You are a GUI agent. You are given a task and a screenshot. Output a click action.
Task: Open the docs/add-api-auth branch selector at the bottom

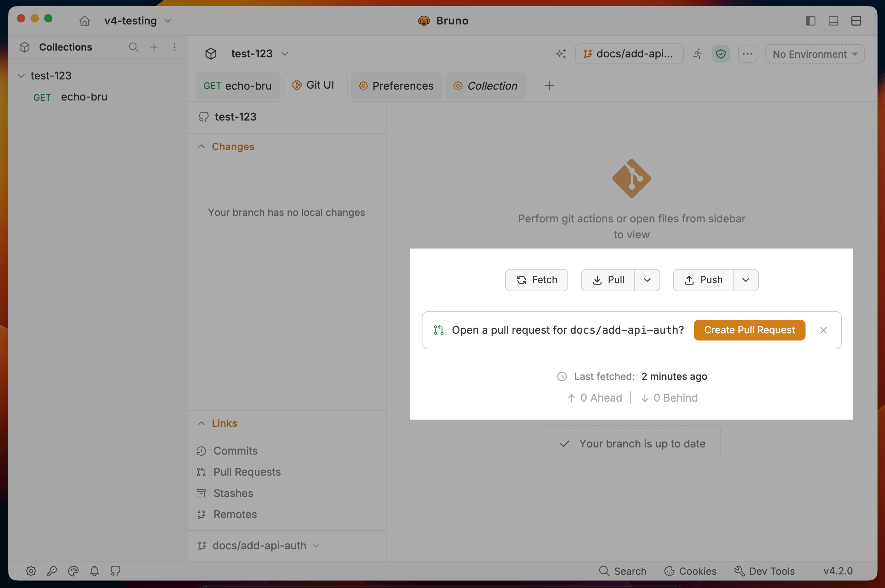(x=259, y=546)
